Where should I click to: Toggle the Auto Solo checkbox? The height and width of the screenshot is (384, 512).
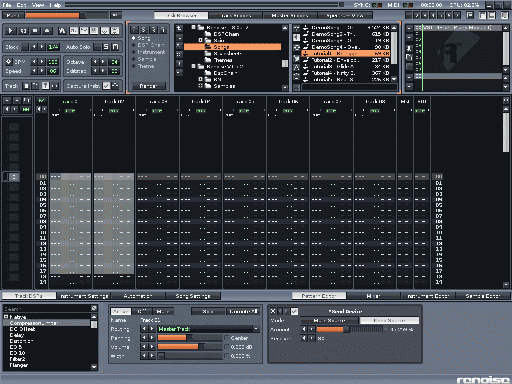(97, 47)
